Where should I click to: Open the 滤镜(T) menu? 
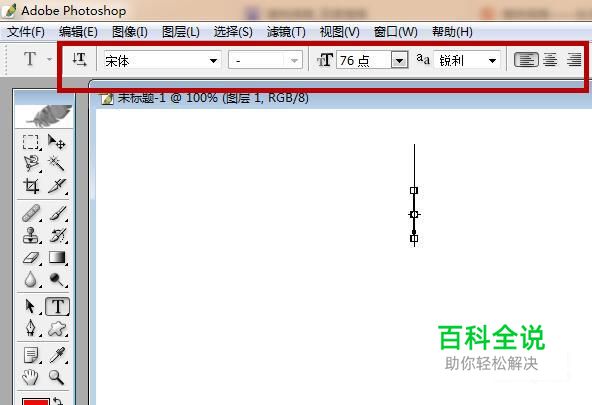pos(286,32)
